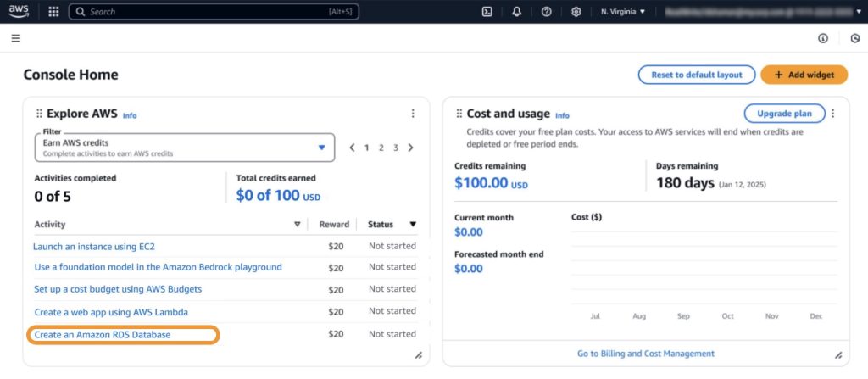Screen dimensions: 868x379
Task: Open Cost and usage widget options menu
Action: pyautogui.click(x=833, y=114)
